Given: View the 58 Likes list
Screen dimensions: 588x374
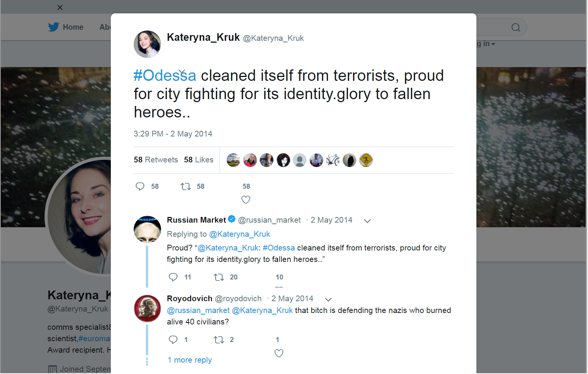Looking at the screenshot, I should pyautogui.click(x=198, y=160).
